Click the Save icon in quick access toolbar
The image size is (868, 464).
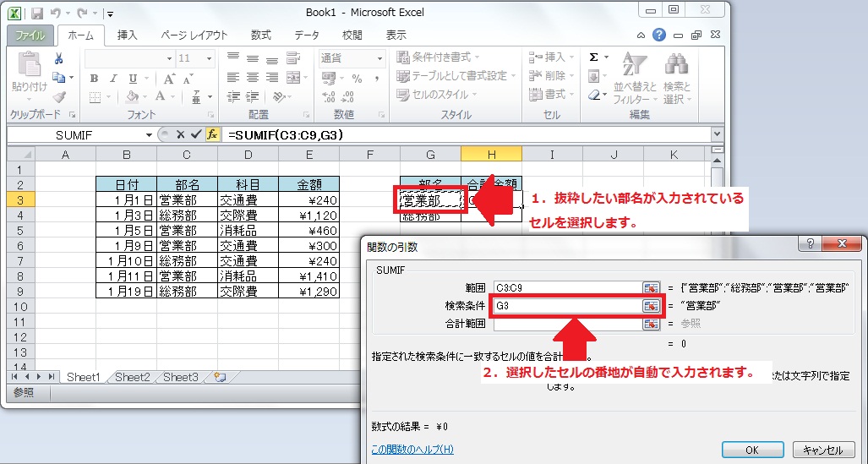[37, 14]
